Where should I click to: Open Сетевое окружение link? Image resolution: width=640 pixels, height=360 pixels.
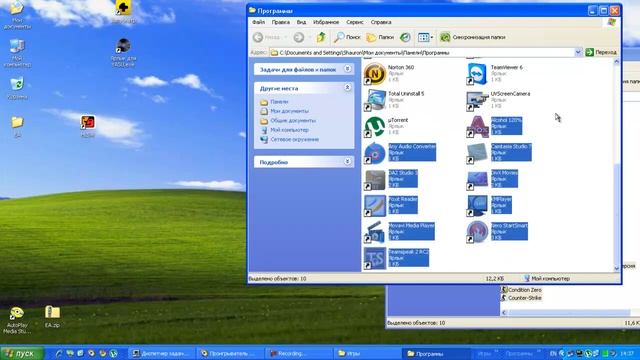click(x=295, y=139)
